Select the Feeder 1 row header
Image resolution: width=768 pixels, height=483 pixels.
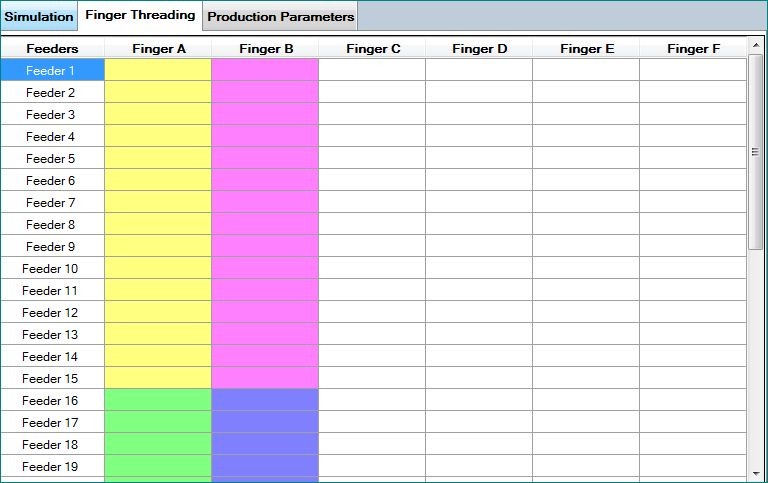(x=52, y=71)
